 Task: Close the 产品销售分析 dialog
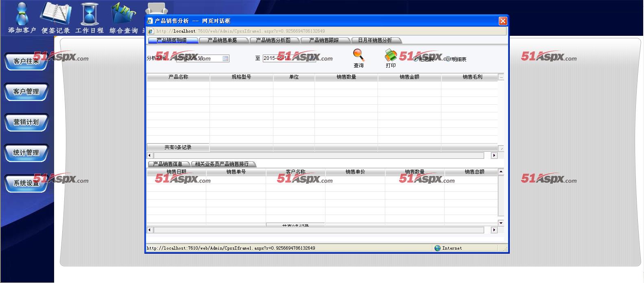503,21
